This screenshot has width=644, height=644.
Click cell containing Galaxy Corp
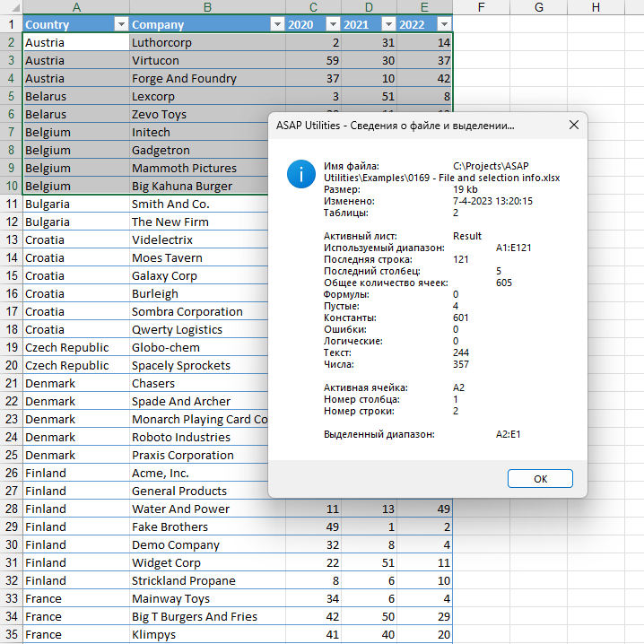click(199, 275)
